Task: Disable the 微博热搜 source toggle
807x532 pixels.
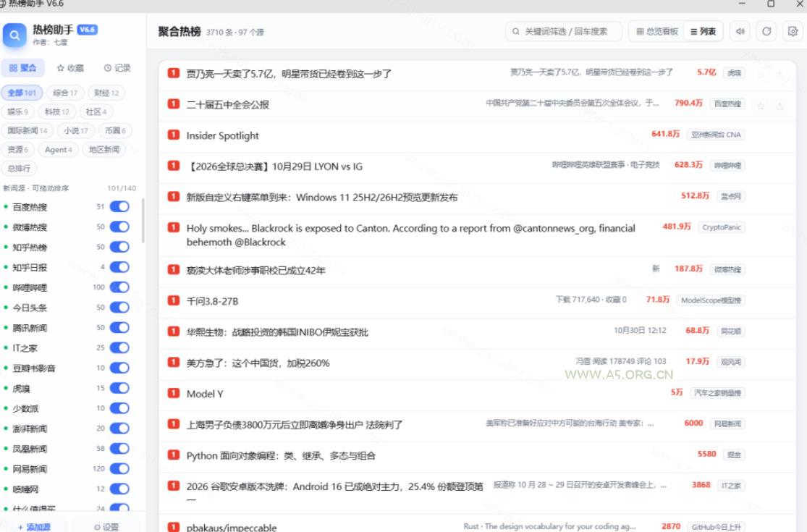Action: tap(119, 227)
